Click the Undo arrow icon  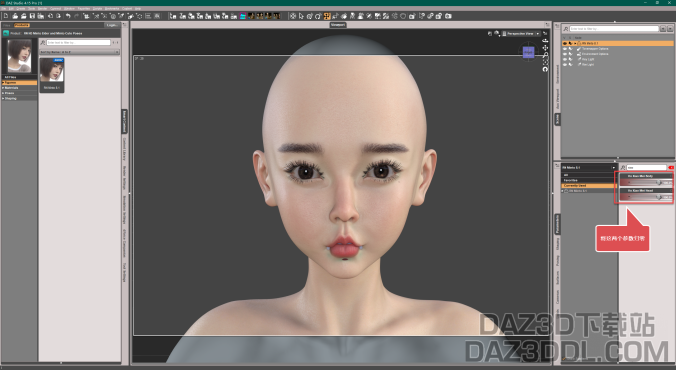(x=68, y=16)
